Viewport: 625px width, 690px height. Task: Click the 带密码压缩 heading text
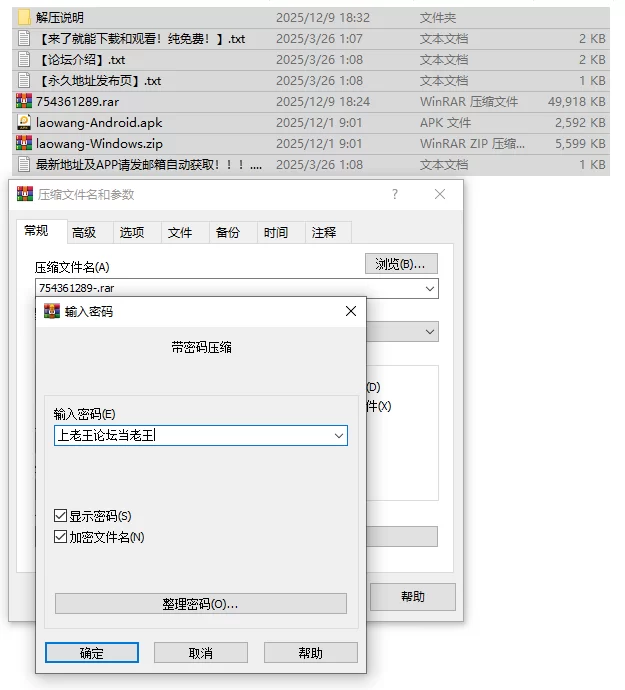point(202,348)
